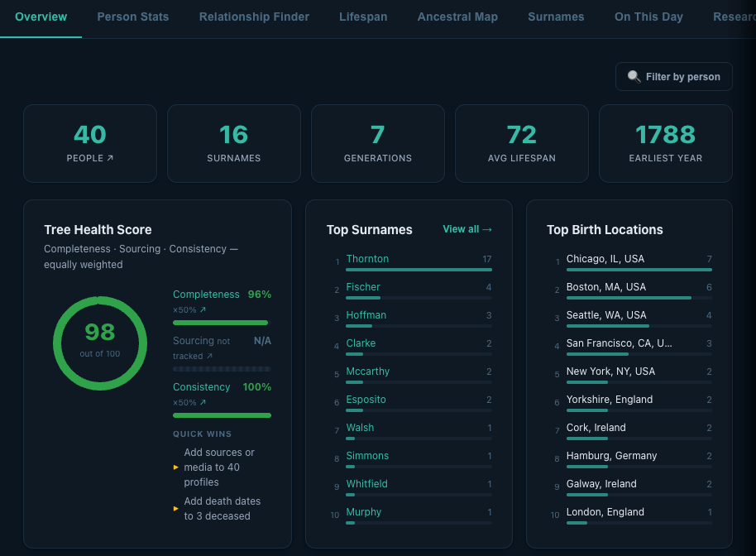
Task: Select New York, NY, USA birth location
Action: coord(610,371)
